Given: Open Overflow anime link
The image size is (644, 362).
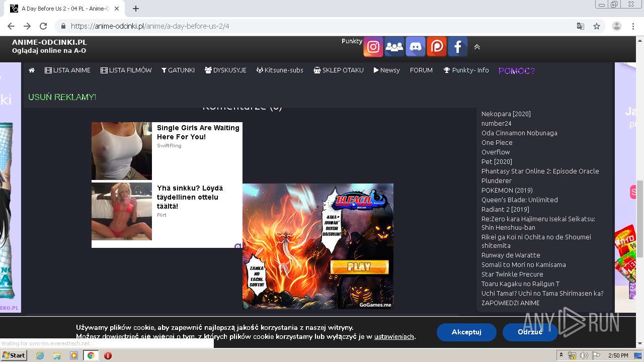Looking at the screenshot, I should point(496,152).
